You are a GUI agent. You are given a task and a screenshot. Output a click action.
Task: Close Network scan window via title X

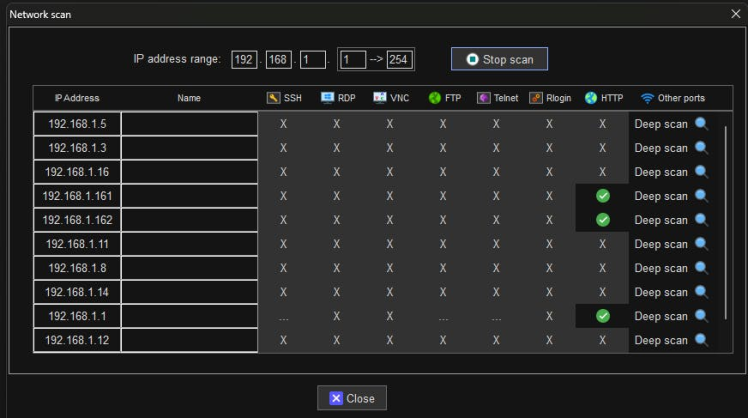pos(736,14)
